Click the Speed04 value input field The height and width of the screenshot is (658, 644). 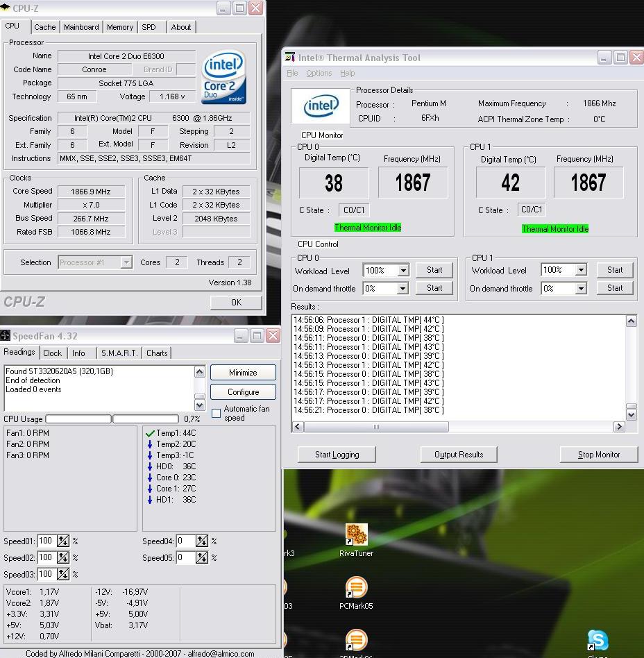(186, 541)
